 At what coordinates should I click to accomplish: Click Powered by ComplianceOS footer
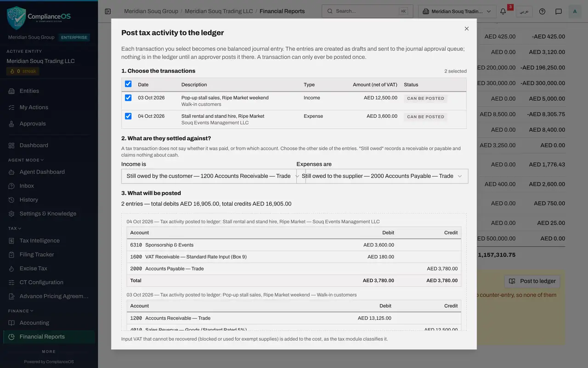(x=49, y=362)
